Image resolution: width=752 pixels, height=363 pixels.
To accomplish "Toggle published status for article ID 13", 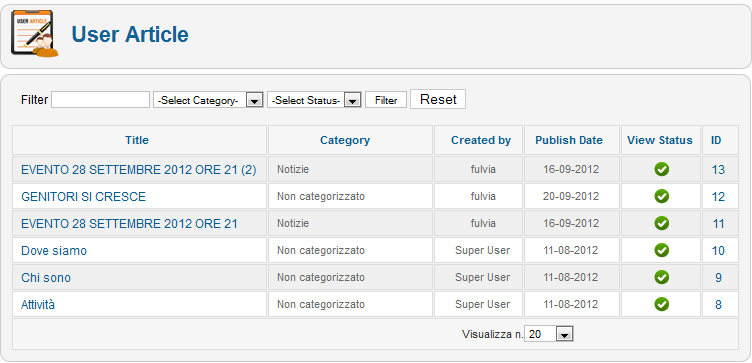I will click(661, 169).
